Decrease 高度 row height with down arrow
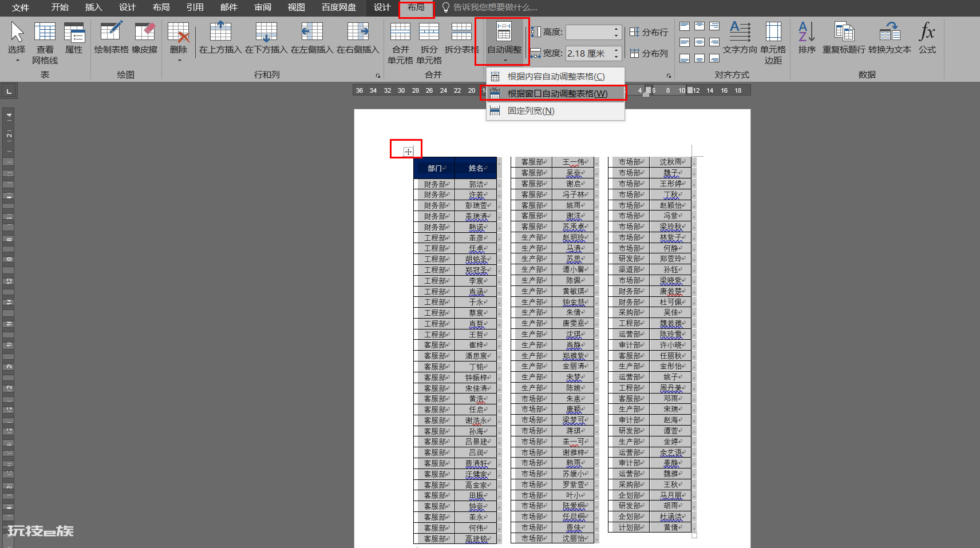This screenshot has height=548, width=980. tap(617, 35)
